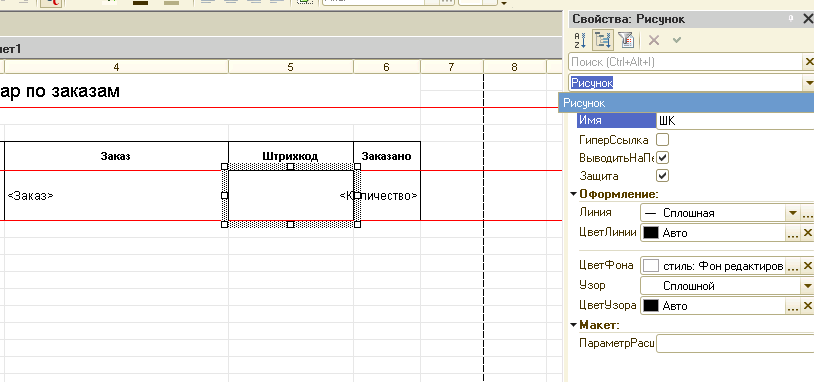Toggle sort-by-category tree icon in the properties toolbar
Screen dimensions: 814x382
tap(602, 40)
